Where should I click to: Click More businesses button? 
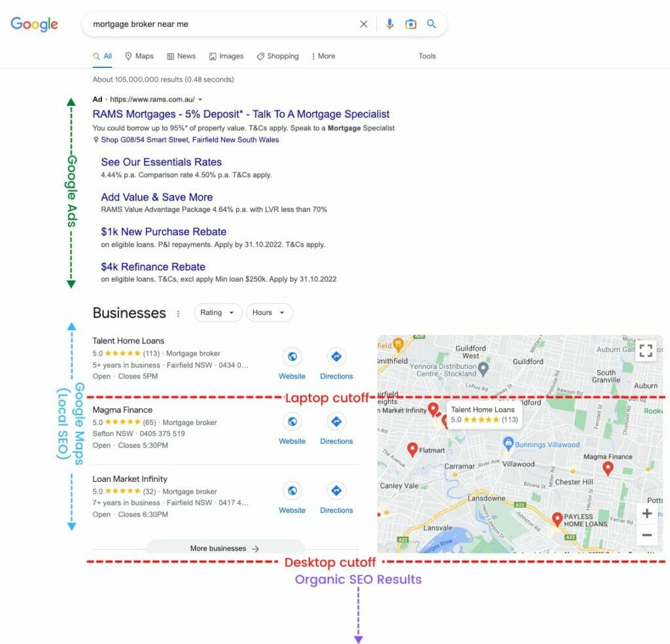coord(225,548)
